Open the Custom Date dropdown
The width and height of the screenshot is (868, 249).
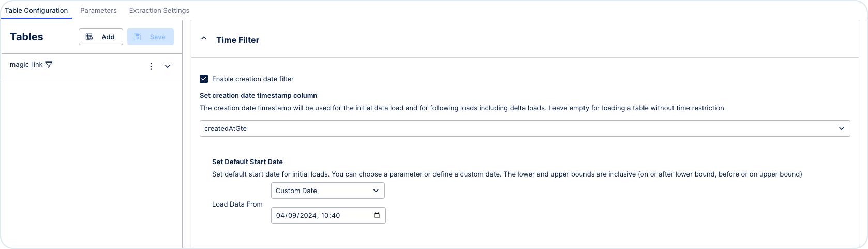328,191
